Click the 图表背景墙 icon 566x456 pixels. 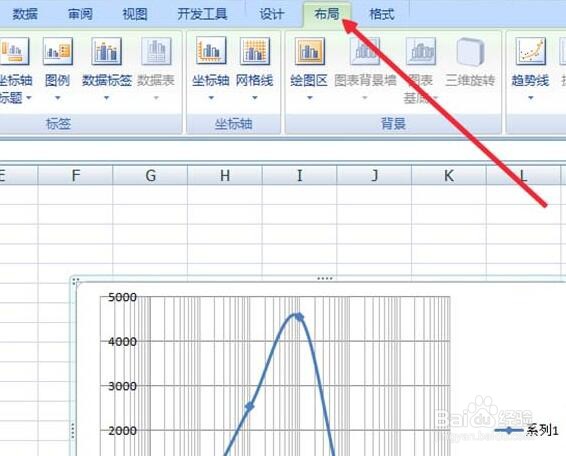click(x=365, y=51)
